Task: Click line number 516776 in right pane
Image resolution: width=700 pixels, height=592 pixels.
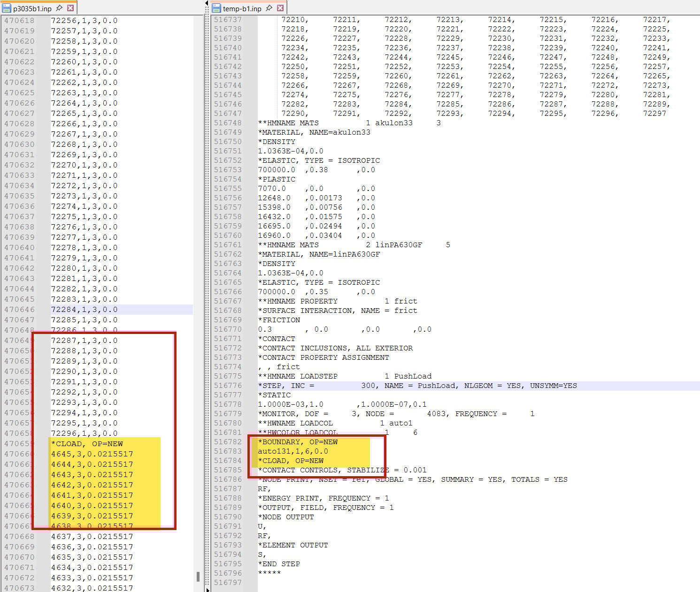Action: 228,386
